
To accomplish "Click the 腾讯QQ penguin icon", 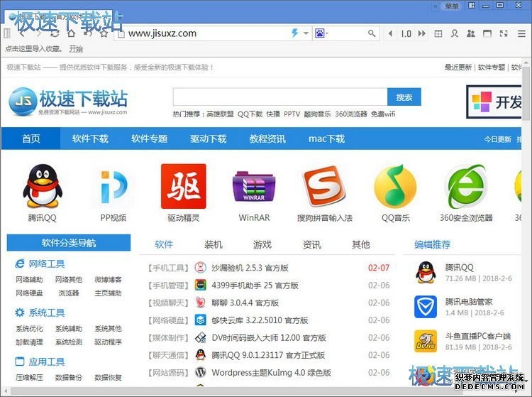I will tap(43, 186).
